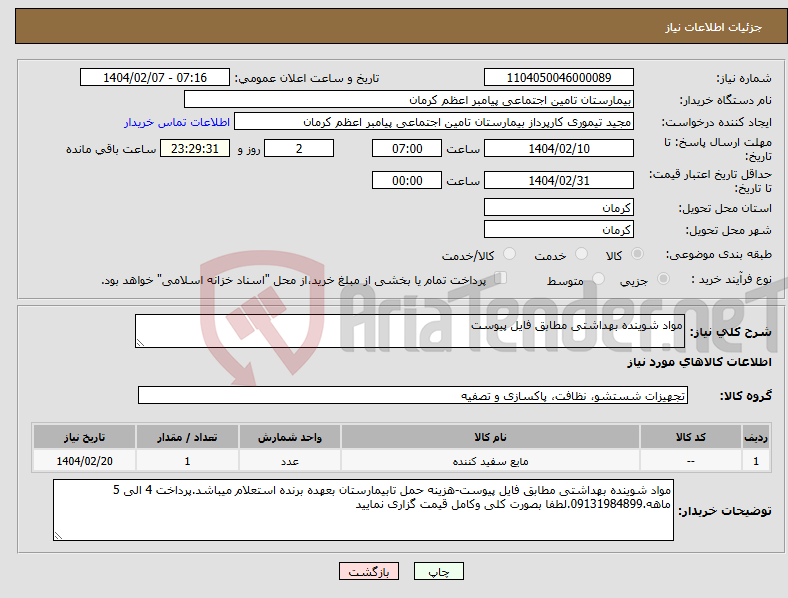Click the نام کالا column header
The width and height of the screenshot is (788, 598).
490,437
